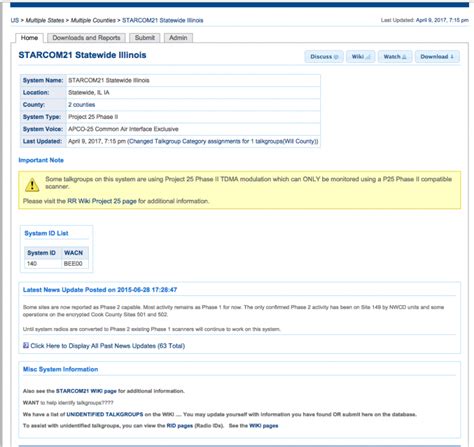Click the System ID List heading

pos(46,233)
